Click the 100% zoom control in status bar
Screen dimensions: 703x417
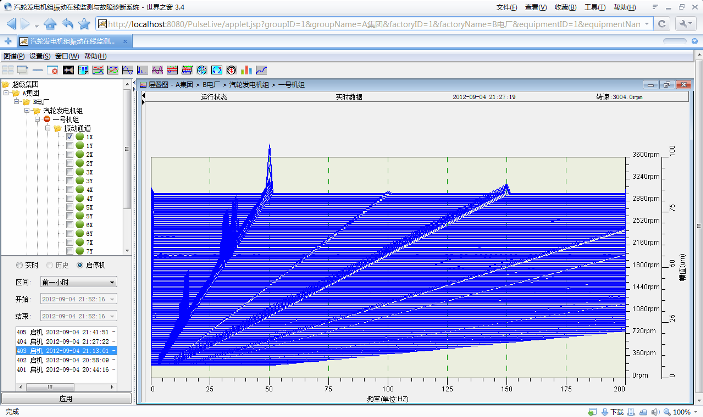click(x=682, y=412)
